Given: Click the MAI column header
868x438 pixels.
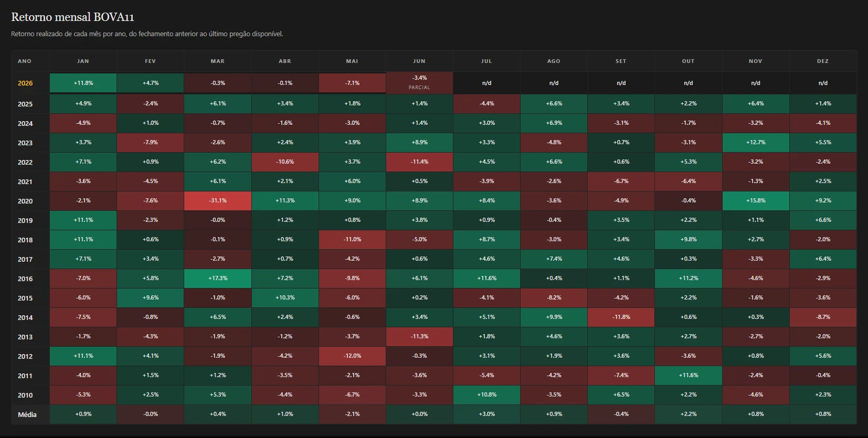Looking at the screenshot, I should [352, 61].
